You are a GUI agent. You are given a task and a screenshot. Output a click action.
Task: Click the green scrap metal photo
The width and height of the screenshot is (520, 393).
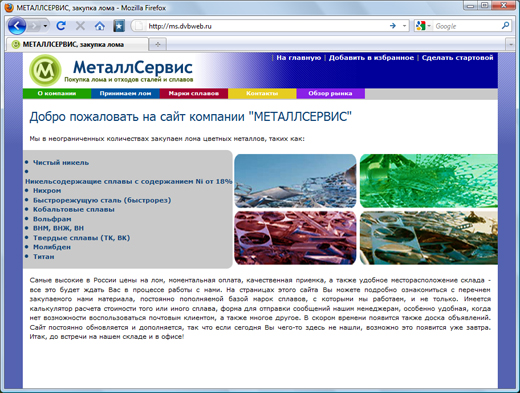click(x=429, y=181)
